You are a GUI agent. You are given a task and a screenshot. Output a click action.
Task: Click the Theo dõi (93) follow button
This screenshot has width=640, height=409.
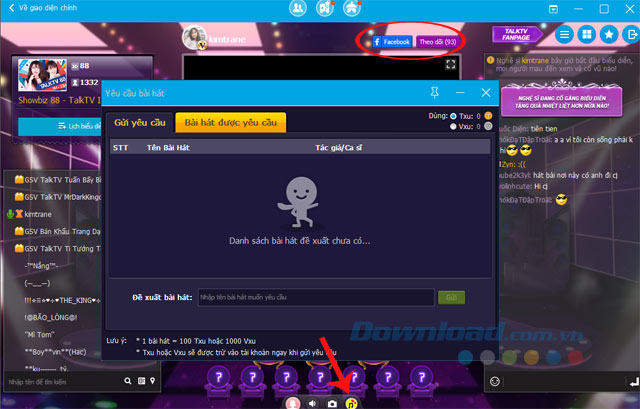coord(438,42)
